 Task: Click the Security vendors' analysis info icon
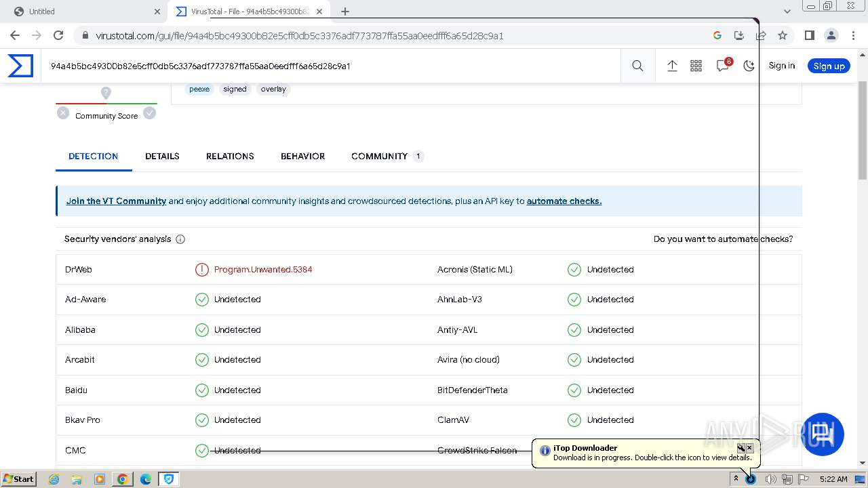tap(180, 239)
